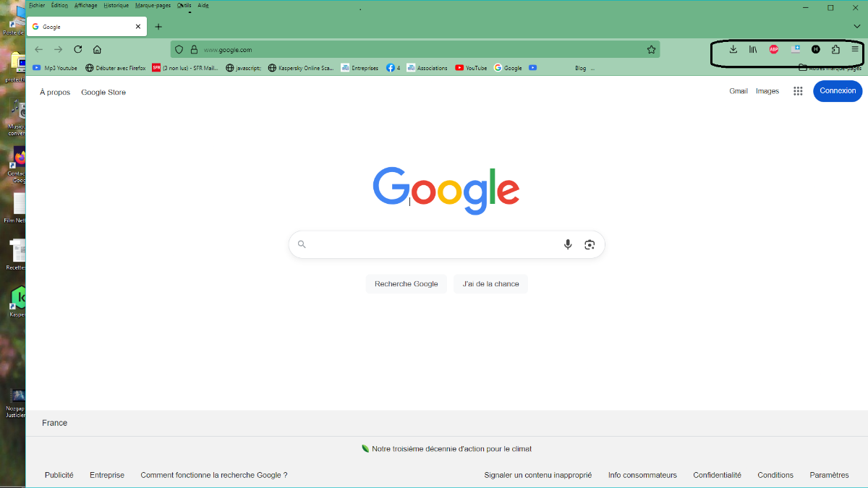Open a new tab with plus

coord(159,27)
